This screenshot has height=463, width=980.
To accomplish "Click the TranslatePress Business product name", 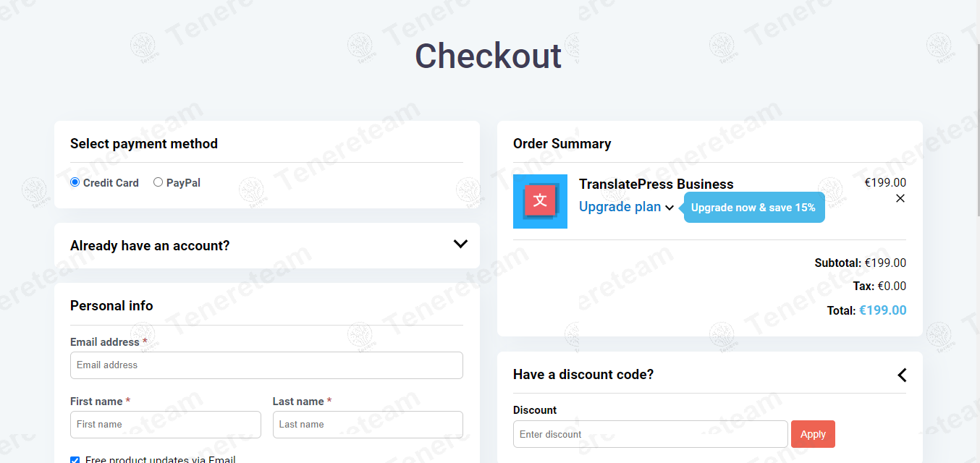I will click(x=656, y=184).
